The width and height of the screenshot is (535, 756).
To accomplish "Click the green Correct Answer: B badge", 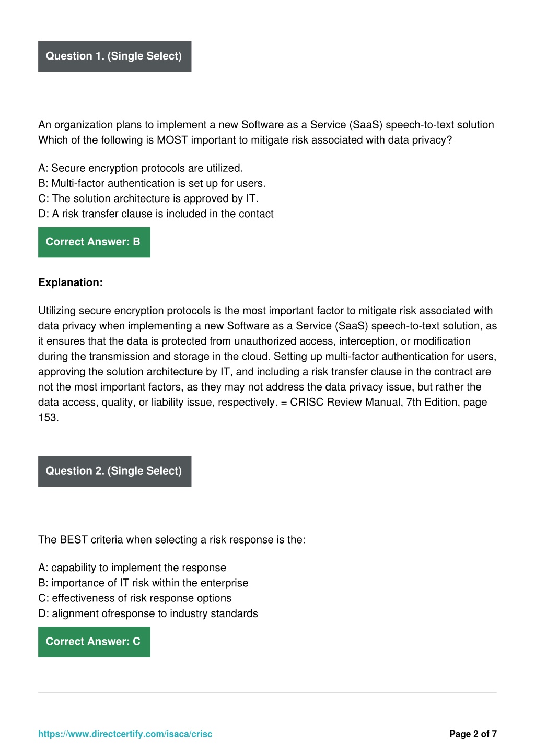I will point(94,242).
